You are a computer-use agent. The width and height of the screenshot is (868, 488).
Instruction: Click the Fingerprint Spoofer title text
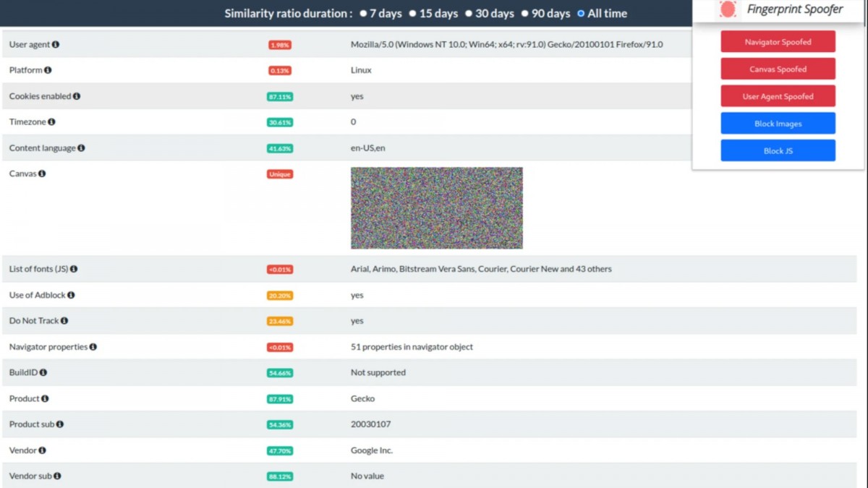point(795,9)
